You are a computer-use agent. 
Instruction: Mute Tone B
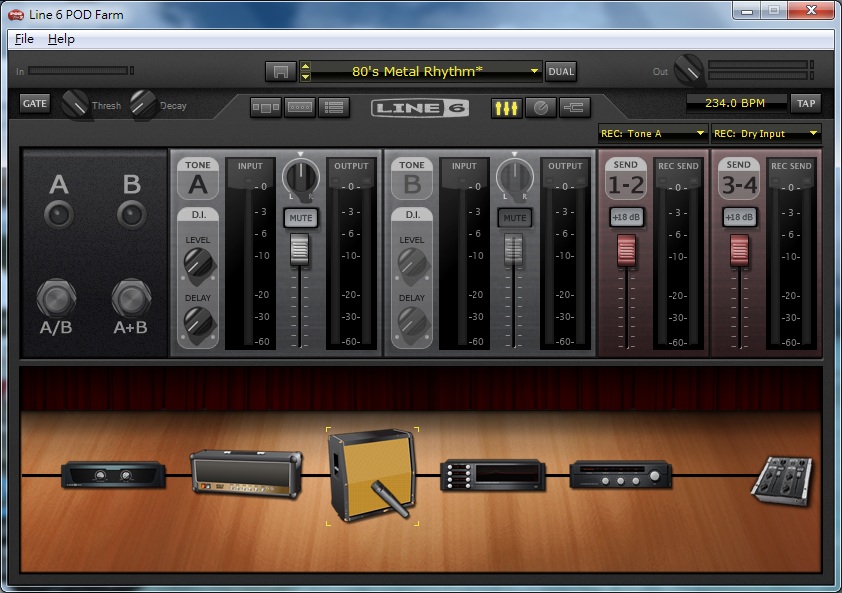click(x=514, y=218)
